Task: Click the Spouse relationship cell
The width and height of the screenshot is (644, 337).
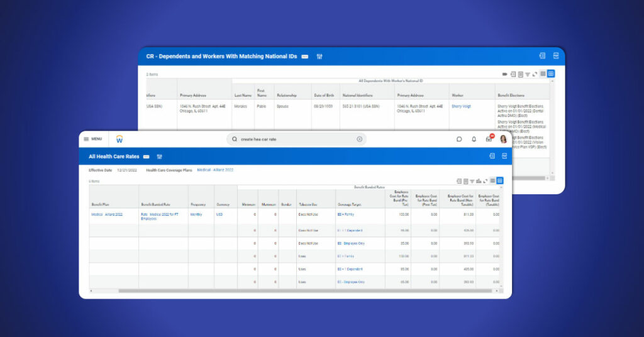Action: click(x=282, y=106)
